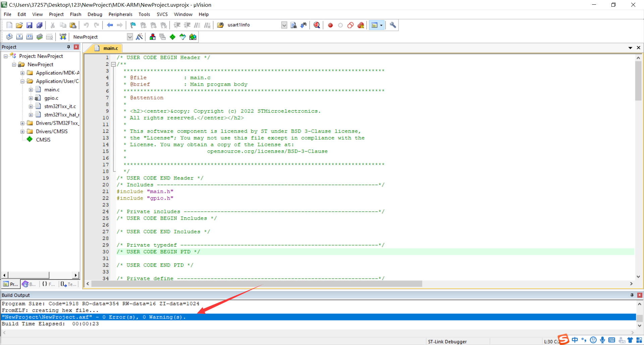Rebuild all target files icon
The image size is (644, 345).
pyautogui.click(x=30, y=37)
